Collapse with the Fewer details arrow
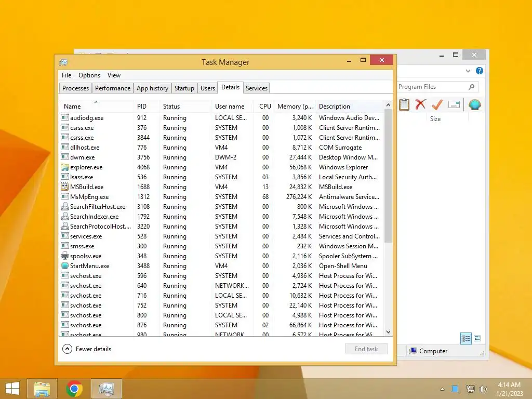The width and height of the screenshot is (532, 399). click(67, 349)
